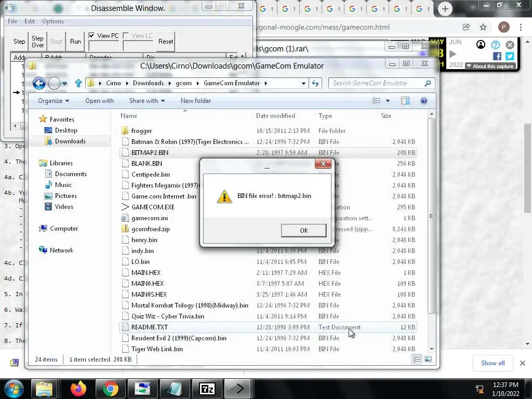Select Computer in the navigation pane
This screenshot has width=532, height=399.
(x=64, y=229)
